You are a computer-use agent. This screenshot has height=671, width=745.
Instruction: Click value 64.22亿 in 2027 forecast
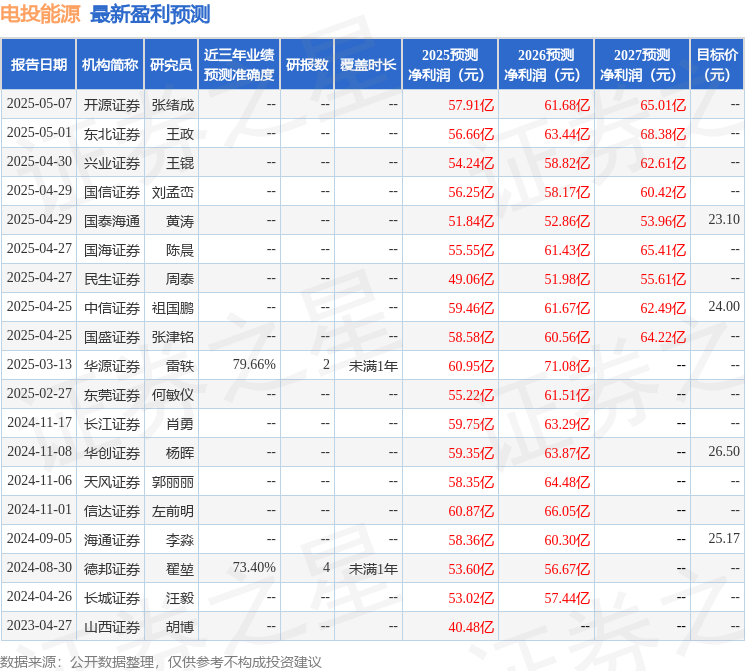tap(663, 337)
